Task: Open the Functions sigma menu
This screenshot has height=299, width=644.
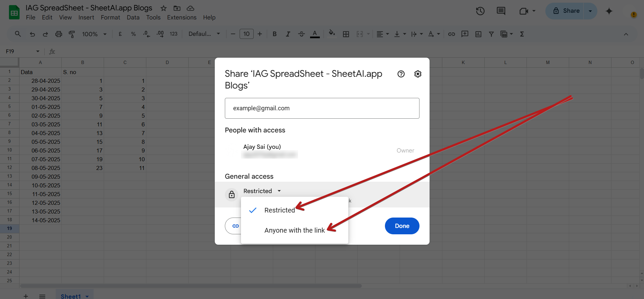Action: coord(522,34)
